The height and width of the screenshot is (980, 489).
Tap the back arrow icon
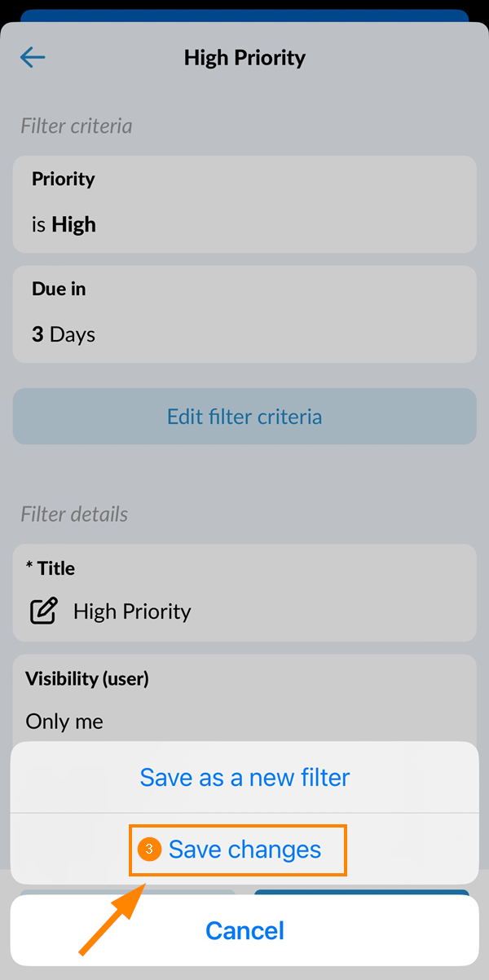point(33,57)
